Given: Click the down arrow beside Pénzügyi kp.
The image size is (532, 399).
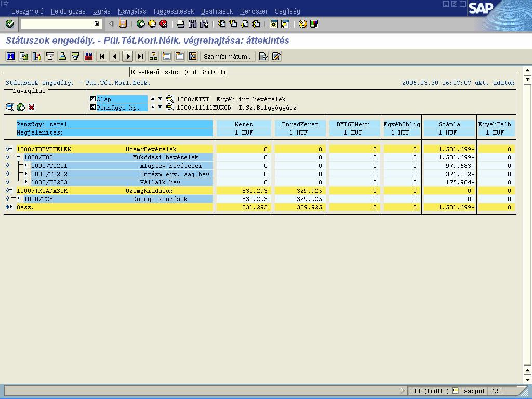Looking at the screenshot, I should point(160,107).
